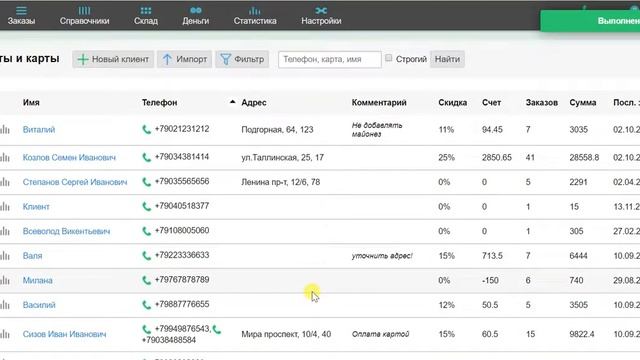
Task: Select comment уточнить адрес!
Action: click(x=382, y=256)
